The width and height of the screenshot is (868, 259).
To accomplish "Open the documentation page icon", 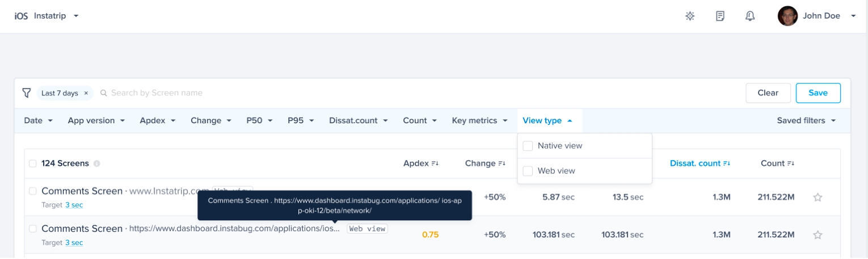I will click(720, 16).
